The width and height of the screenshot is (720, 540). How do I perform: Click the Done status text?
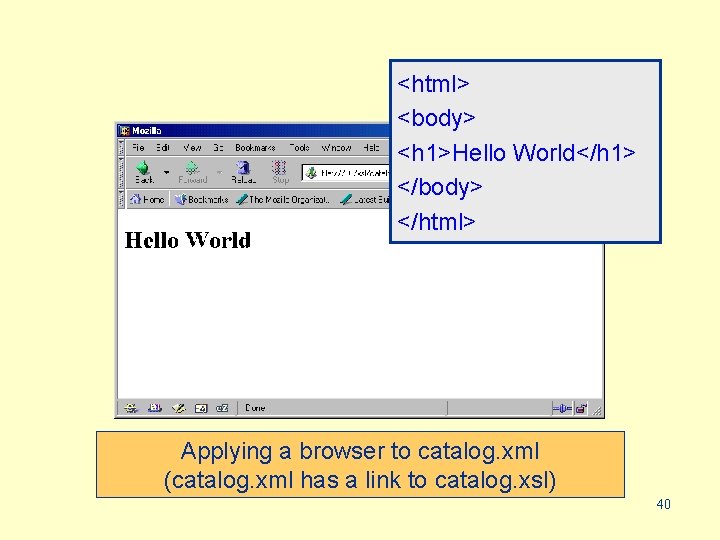coord(255,408)
